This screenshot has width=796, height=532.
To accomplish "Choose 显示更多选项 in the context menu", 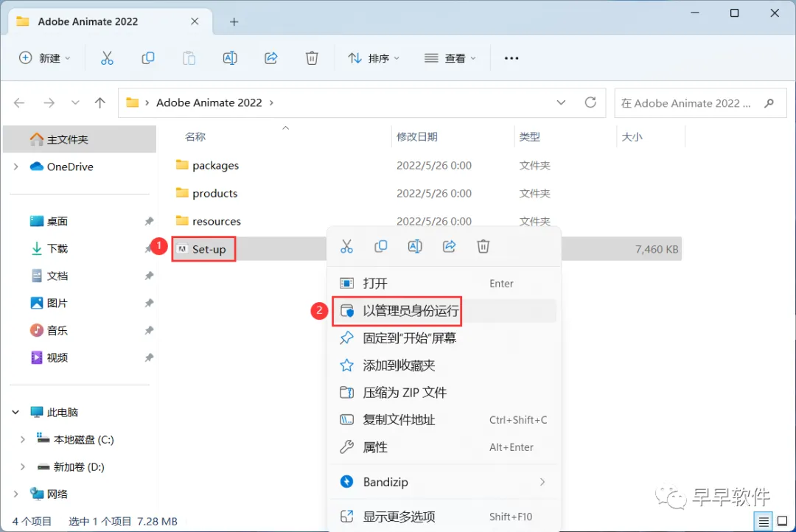I will pos(444,517).
